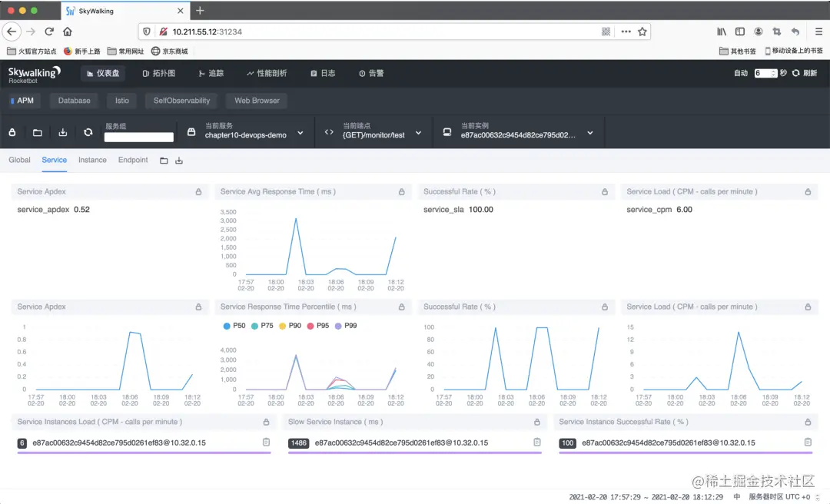Toggle the P90 legend series
The image size is (830, 504).
(290, 326)
